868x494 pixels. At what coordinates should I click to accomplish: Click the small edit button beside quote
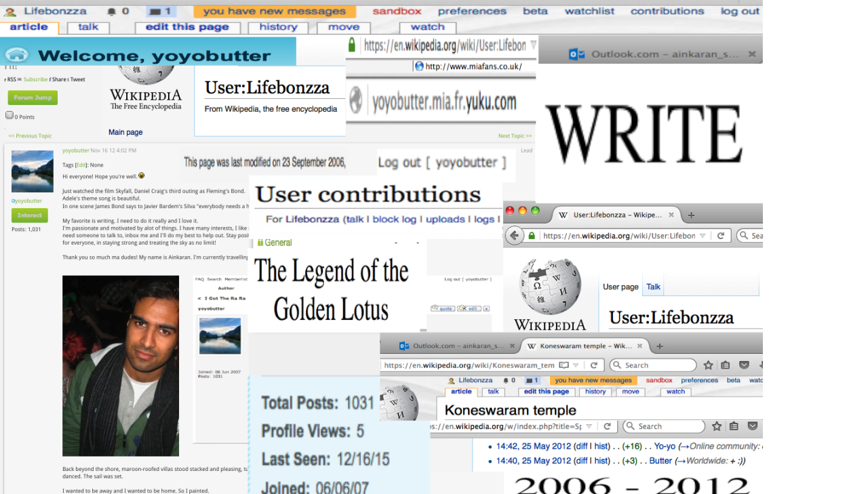pos(469,308)
